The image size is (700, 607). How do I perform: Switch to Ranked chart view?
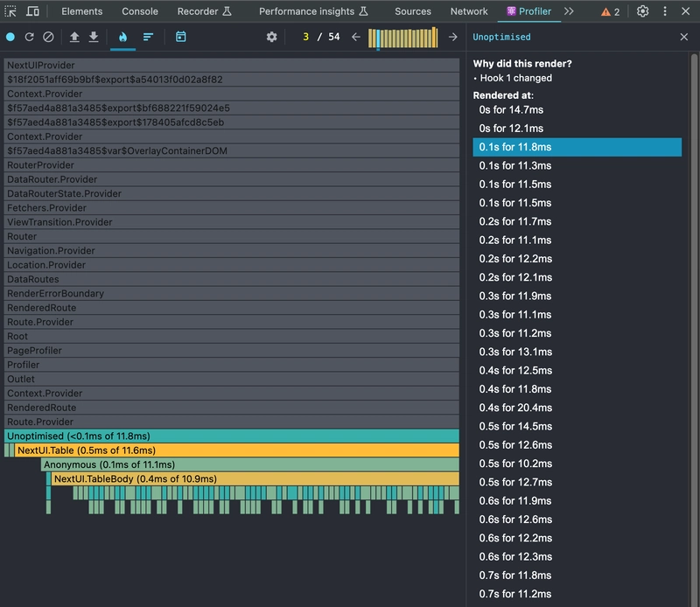pos(148,38)
